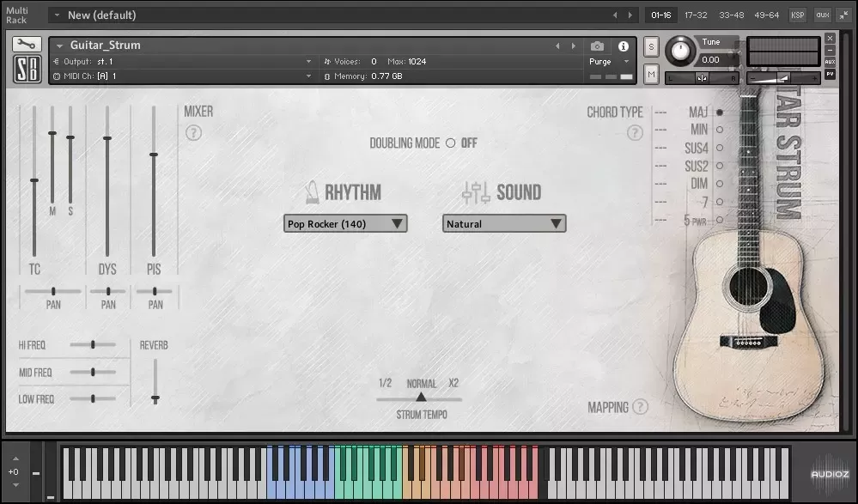Open the Mapping help question mark
This screenshot has width=858, height=504.
[640, 407]
